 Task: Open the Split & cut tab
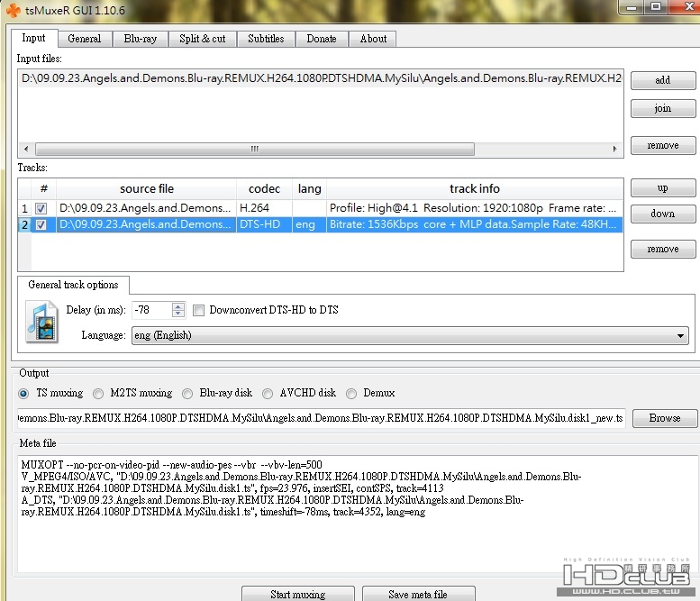point(202,39)
